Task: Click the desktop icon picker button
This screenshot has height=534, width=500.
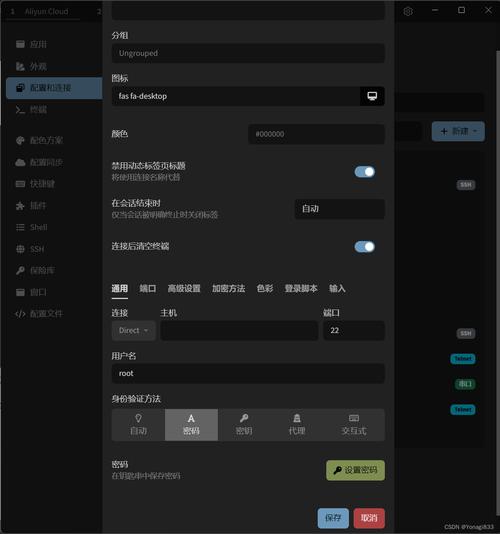Action: tap(372, 96)
